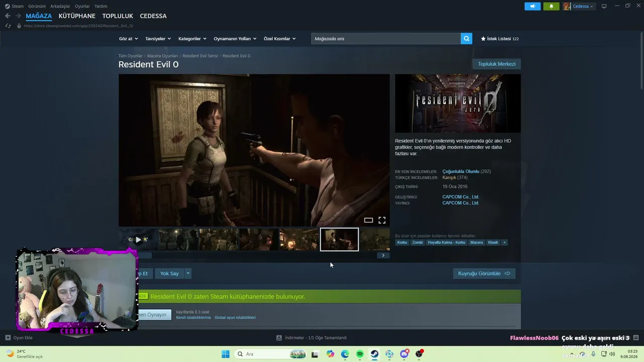
Task: Click the CAPCOM Co., Ltd. developer link
Action: tap(460, 197)
